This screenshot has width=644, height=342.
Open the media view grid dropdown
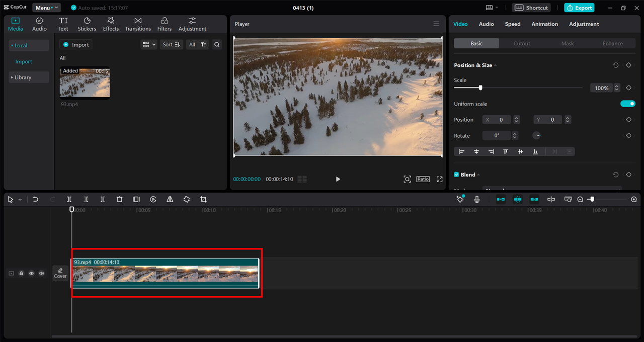click(x=149, y=44)
